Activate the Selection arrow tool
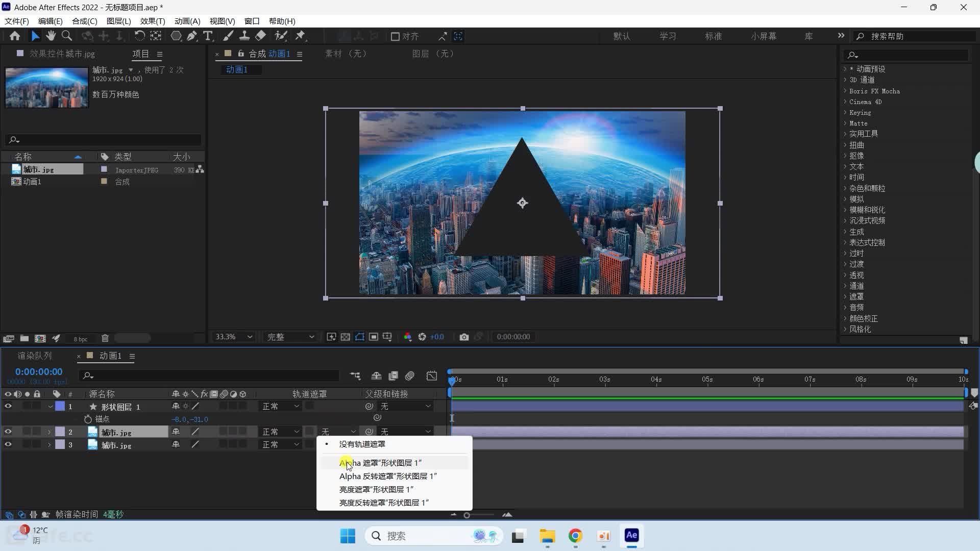The image size is (980, 551). [x=35, y=36]
